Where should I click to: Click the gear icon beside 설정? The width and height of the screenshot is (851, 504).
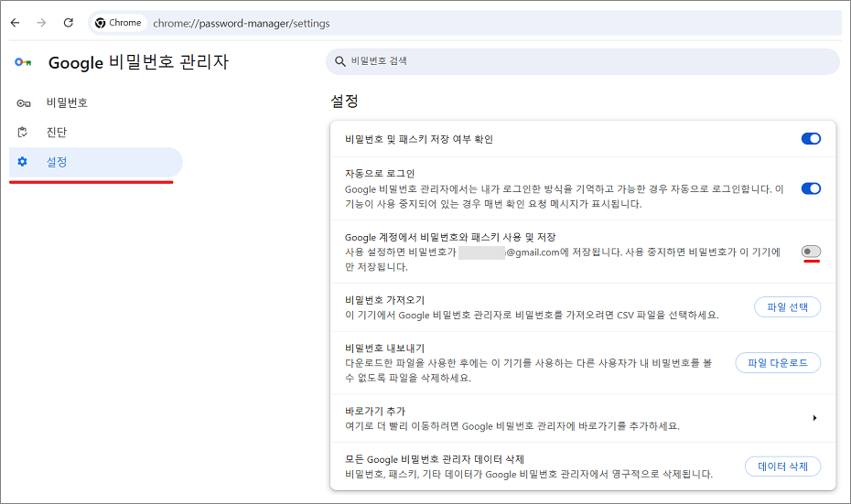22,162
